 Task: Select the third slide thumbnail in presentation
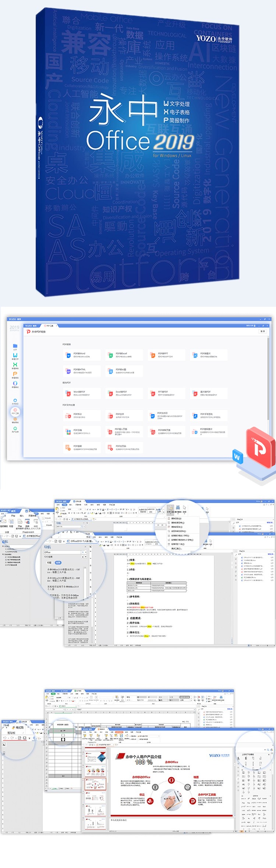(96, 784)
